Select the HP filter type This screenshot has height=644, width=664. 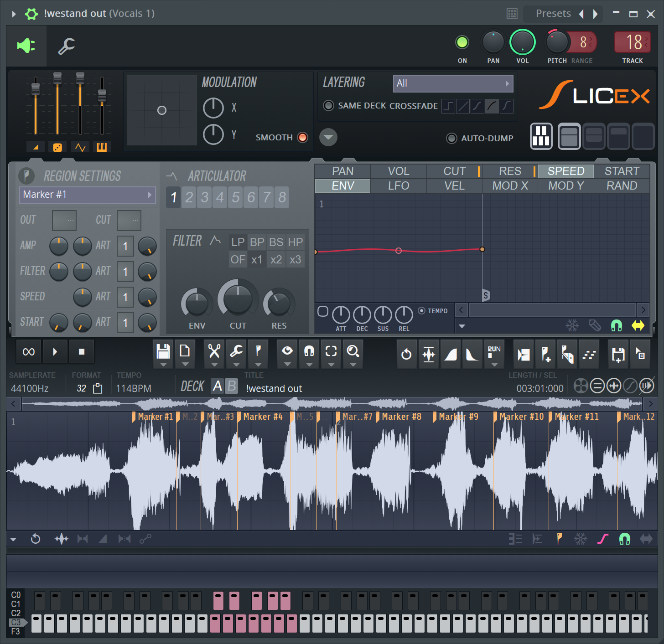tap(295, 242)
